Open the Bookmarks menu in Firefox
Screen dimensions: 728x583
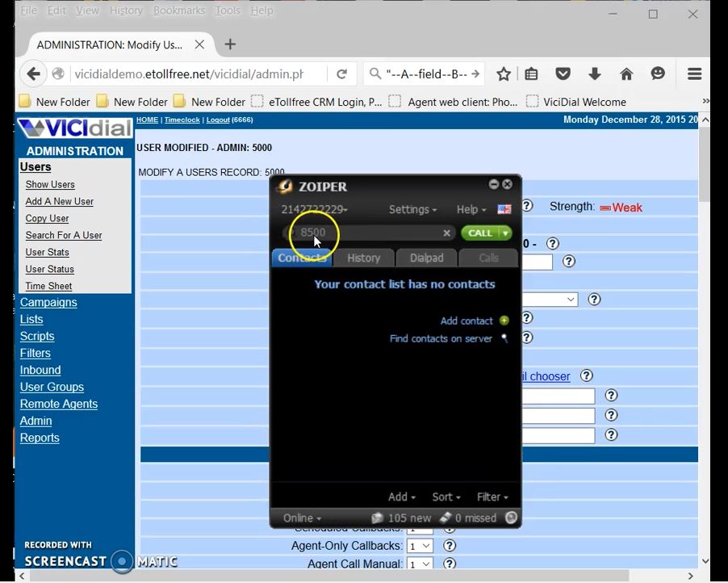(x=178, y=10)
